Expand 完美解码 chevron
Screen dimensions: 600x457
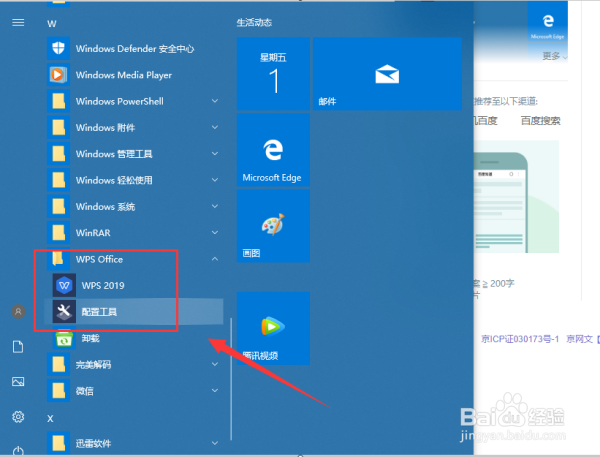pos(215,364)
